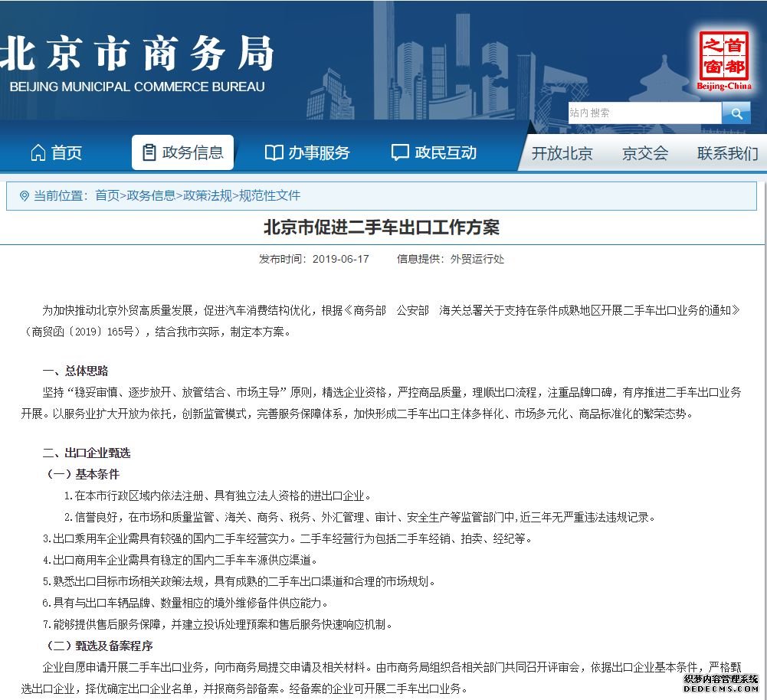767x700 pixels.
Task: Click the heading 一、总体思路
Action: 75,371
